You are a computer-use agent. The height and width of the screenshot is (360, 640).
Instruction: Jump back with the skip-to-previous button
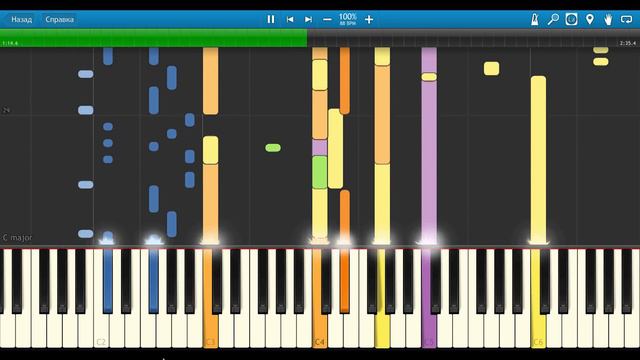click(x=290, y=19)
